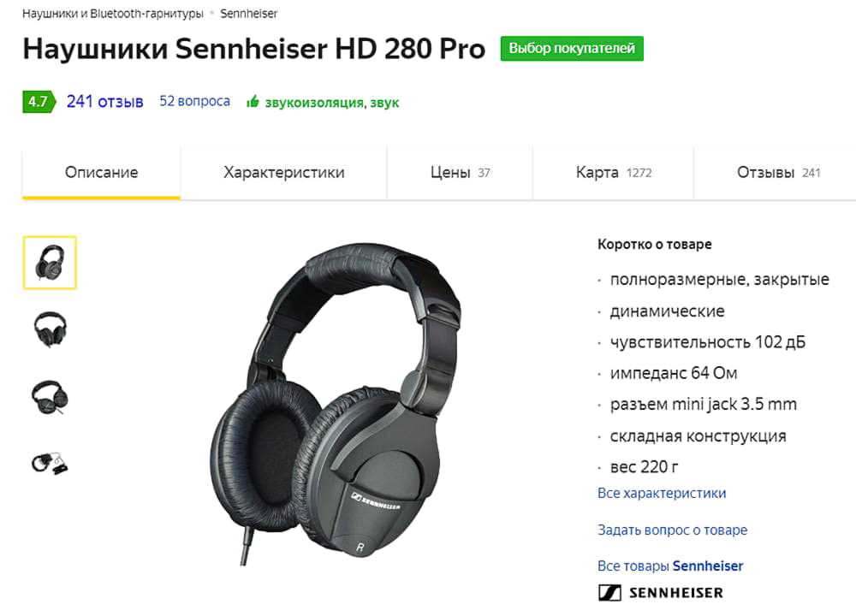Open the Все товары Sennheiser link

tap(670, 566)
